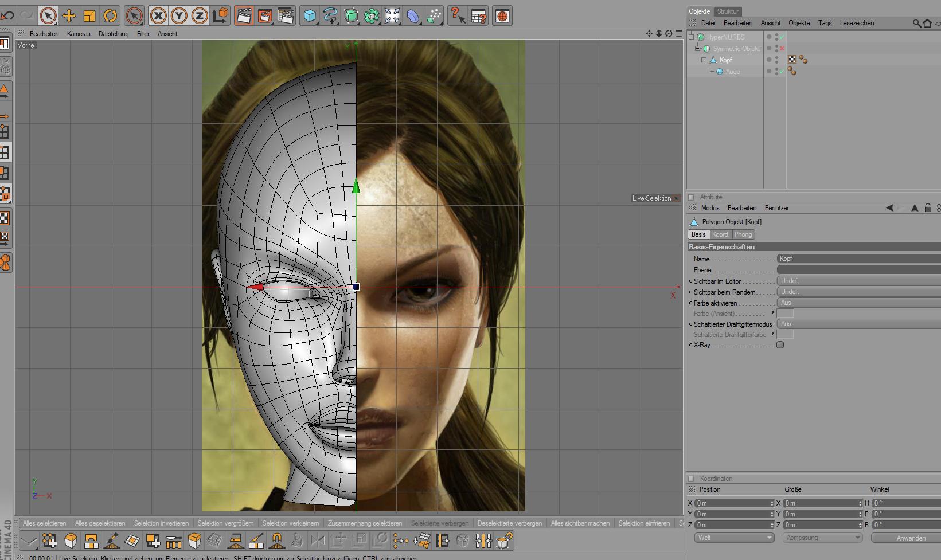Toggle the Z axis lock
941x560 pixels.
pos(200,16)
